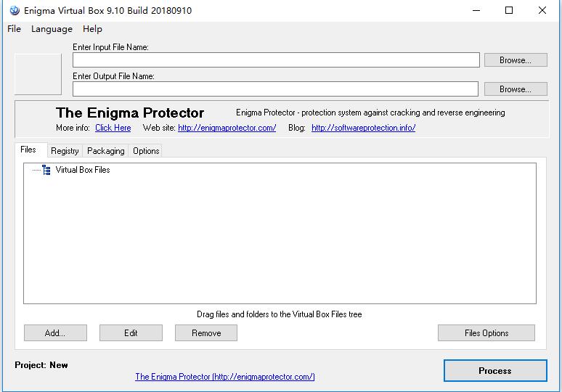Click the Enigma Virtual Box title bar icon
Screen dimensions: 562x392
15,10
